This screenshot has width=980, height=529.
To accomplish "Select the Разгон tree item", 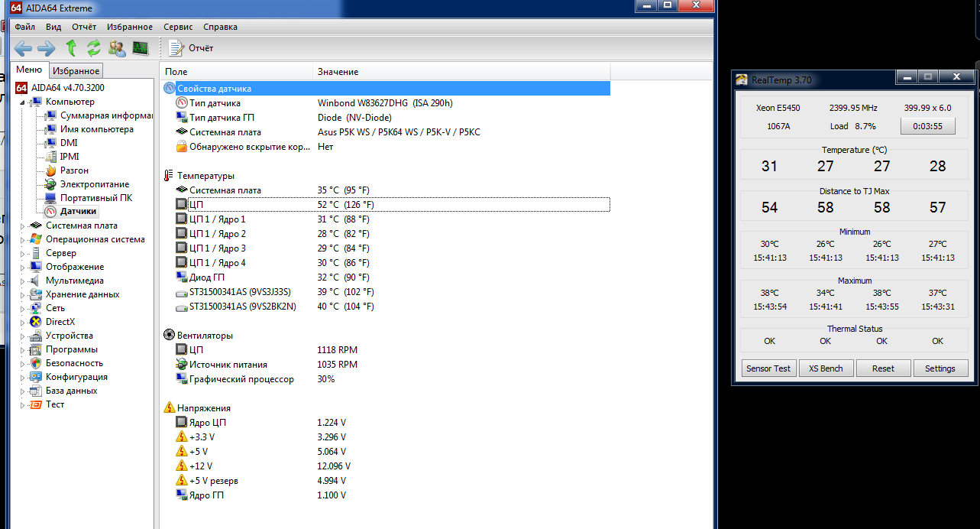I will [66, 170].
